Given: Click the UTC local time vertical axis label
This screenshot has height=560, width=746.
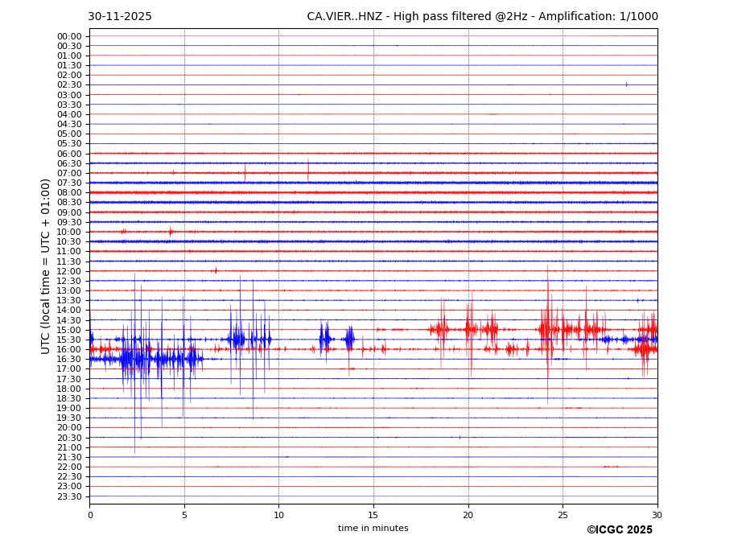Looking at the screenshot, I should tap(47, 266).
